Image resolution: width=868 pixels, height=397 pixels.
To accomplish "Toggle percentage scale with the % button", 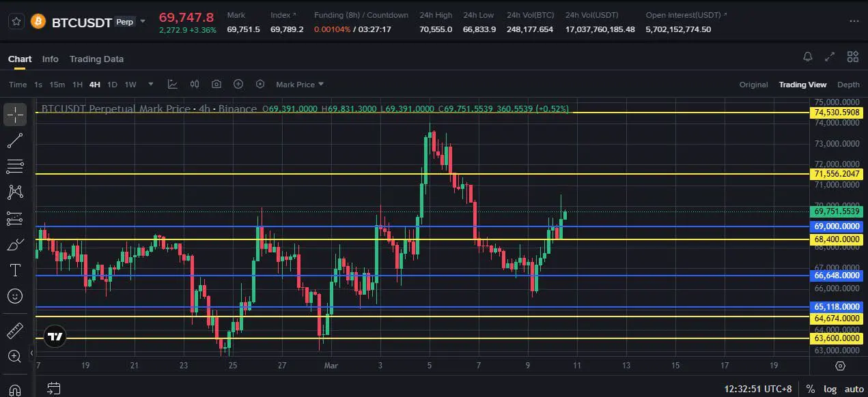I will point(811,389).
